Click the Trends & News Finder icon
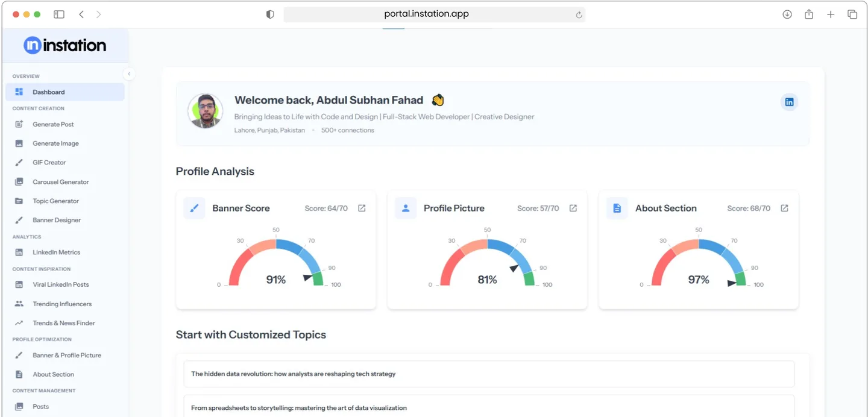Image resolution: width=868 pixels, height=417 pixels. [x=19, y=323]
